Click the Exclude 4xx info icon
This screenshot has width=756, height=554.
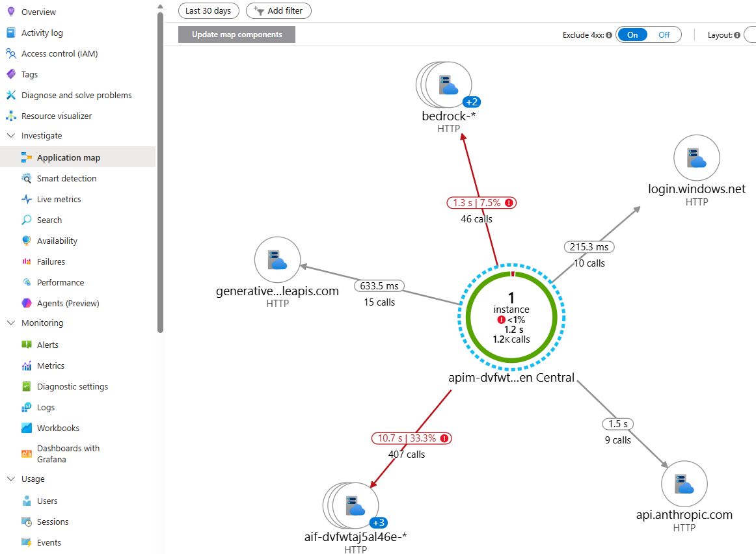609,35
